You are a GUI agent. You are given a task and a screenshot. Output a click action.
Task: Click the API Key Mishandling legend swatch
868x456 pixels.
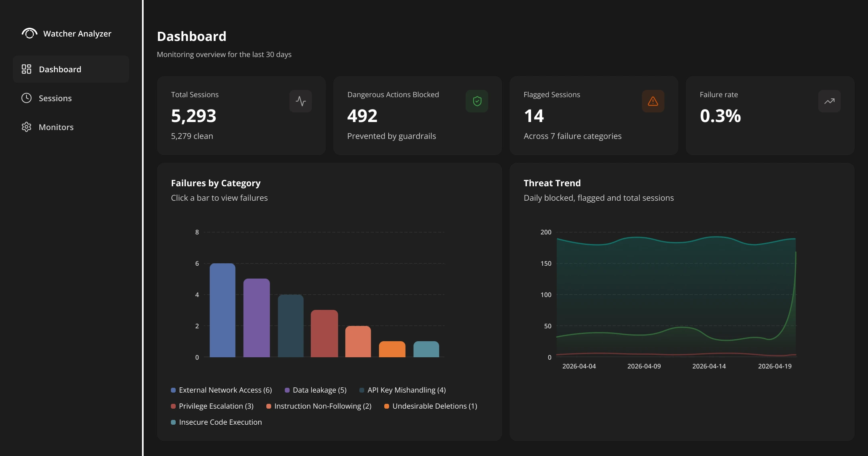point(362,390)
